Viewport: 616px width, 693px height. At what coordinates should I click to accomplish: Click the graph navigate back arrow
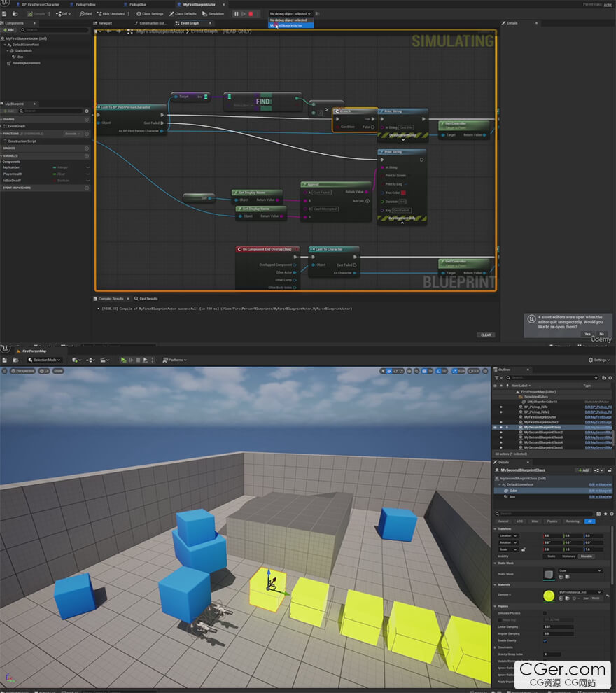click(x=109, y=31)
